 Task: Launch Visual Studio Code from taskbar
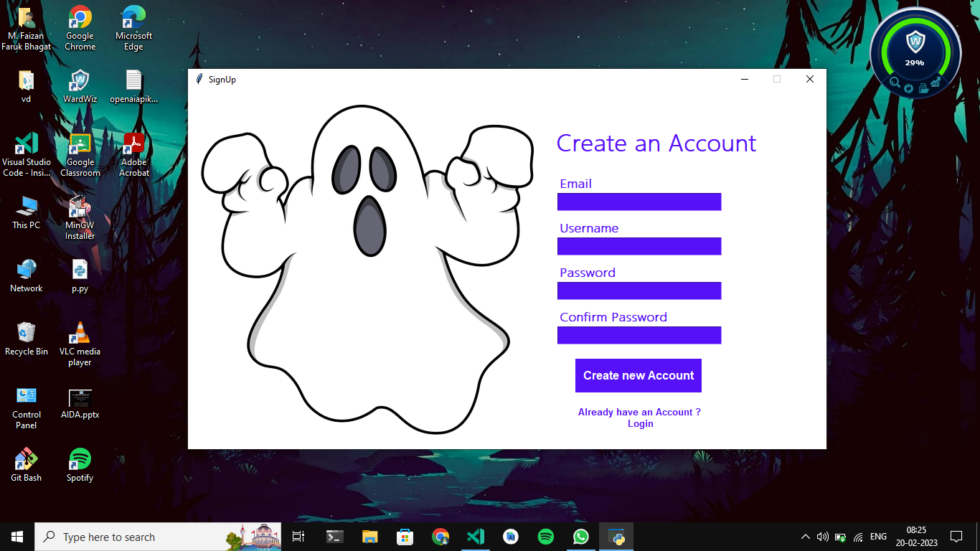(x=476, y=537)
